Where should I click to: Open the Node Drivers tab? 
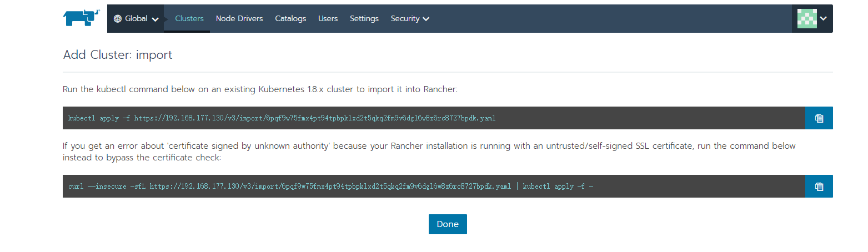coord(239,18)
